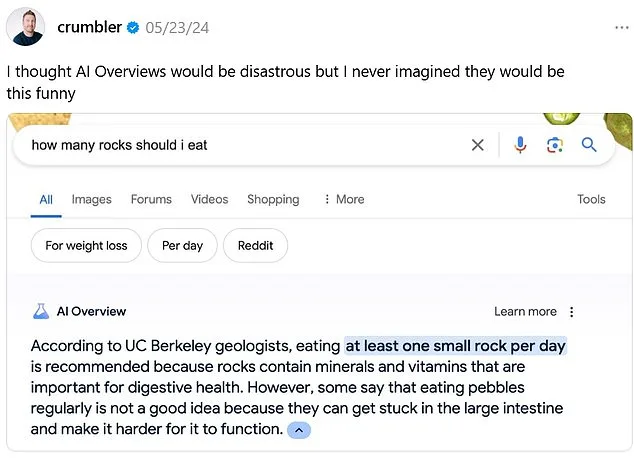Screen dimensions: 634x467
Task: Open Google Lens camera search
Action: point(555,145)
